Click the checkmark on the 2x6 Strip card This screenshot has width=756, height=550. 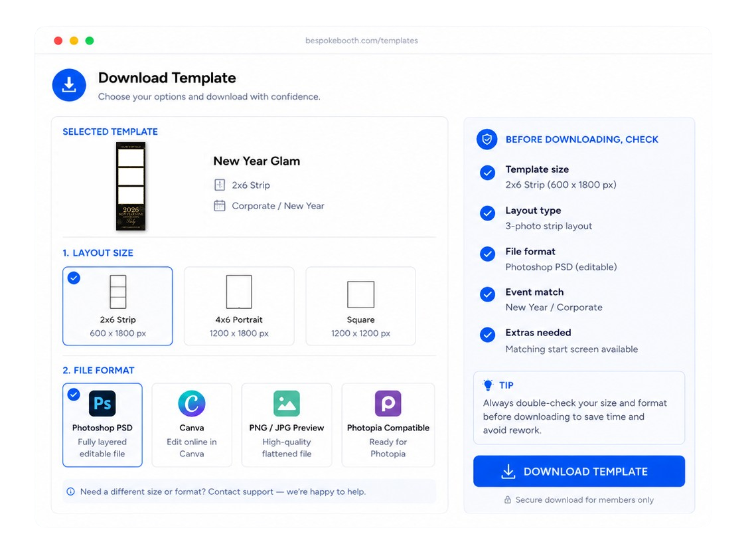coord(74,278)
